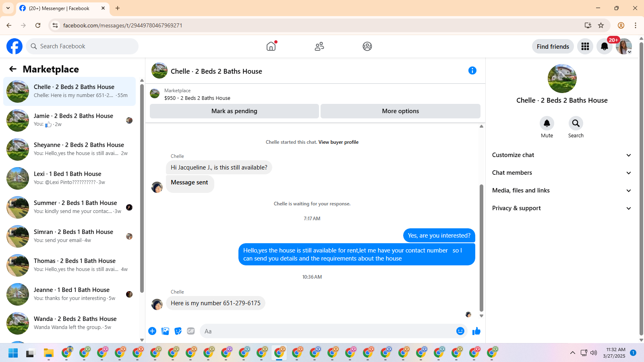Click the house thumbnail in the right panel
644x362 pixels.
click(562, 79)
